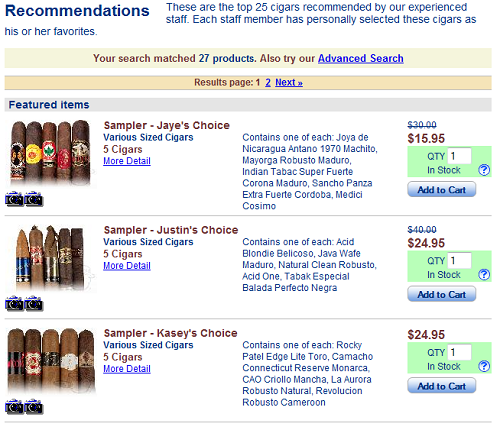Click second camera icon under Jaye's Choice
The image size is (500, 430).
pyautogui.click(x=34, y=199)
